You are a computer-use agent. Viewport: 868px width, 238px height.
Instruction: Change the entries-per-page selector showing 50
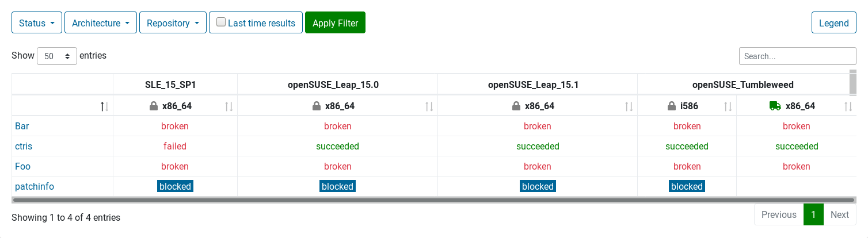pos(57,56)
